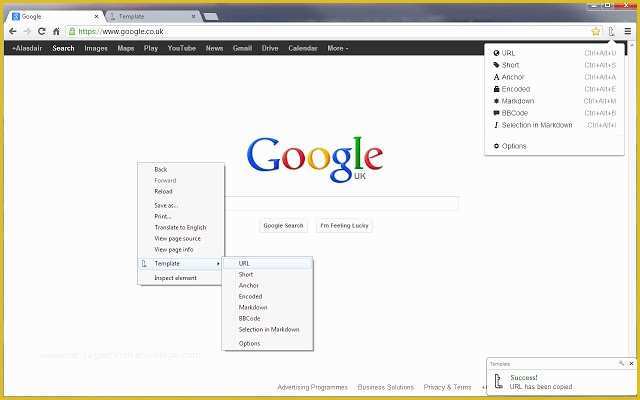The height and width of the screenshot is (400, 640).
Task: Click the Google search text box
Action: [341, 203]
